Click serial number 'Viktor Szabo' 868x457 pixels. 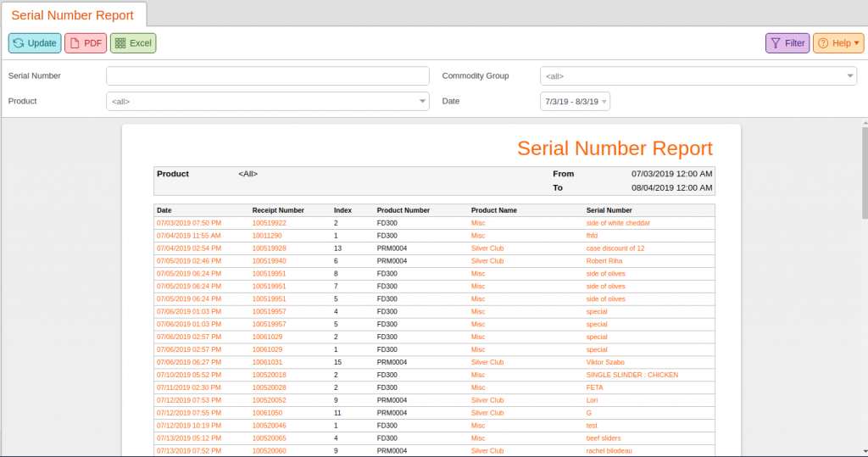(x=605, y=362)
